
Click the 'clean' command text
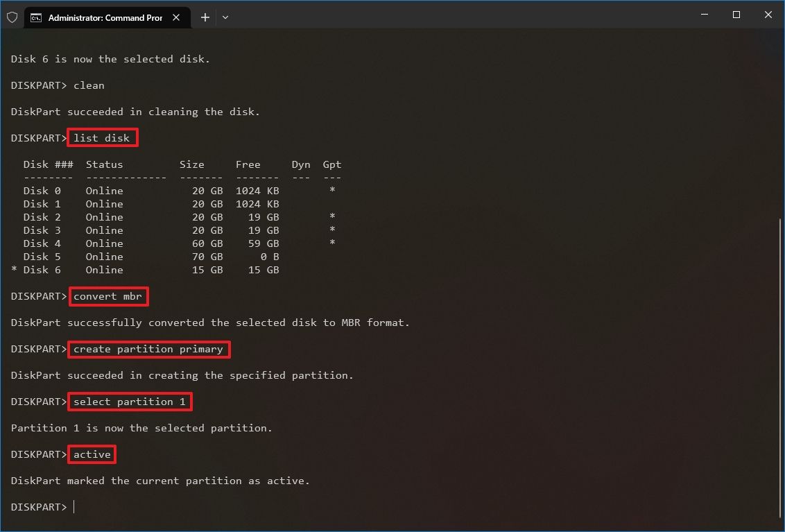coord(89,85)
